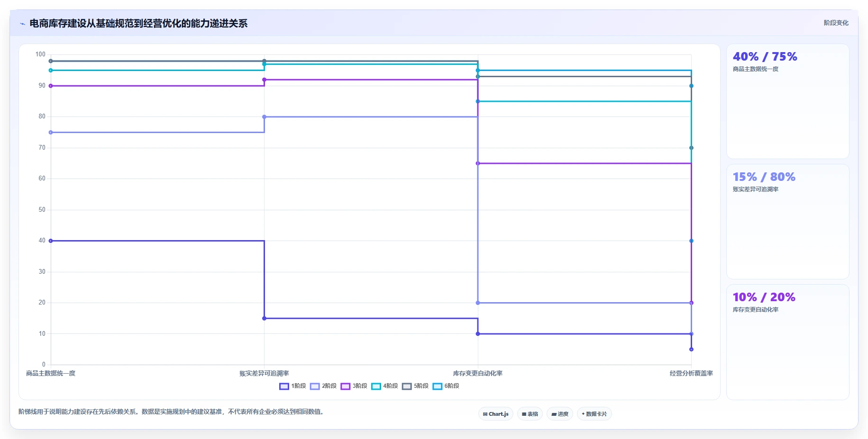This screenshot has height=439, width=868.
Task: Toggle the 2阶段 legend entry
Action: point(323,386)
